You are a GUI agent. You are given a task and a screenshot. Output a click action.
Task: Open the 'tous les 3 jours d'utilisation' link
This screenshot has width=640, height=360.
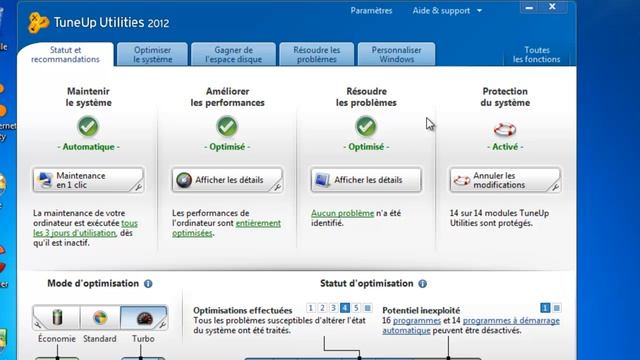click(x=85, y=228)
